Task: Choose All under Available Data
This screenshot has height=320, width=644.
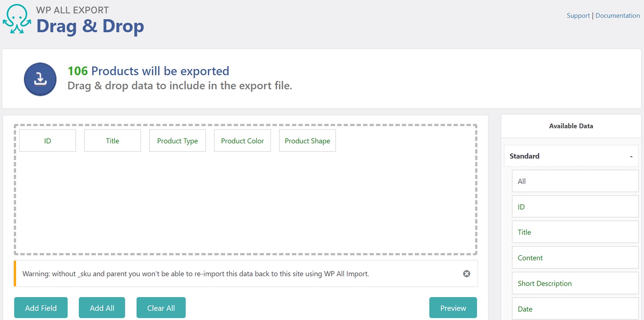Action: pyautogui.click(x=575, y=181)
